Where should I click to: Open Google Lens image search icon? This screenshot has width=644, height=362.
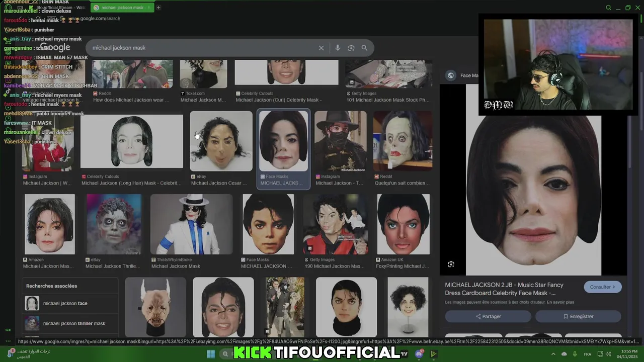click(351, 48)
